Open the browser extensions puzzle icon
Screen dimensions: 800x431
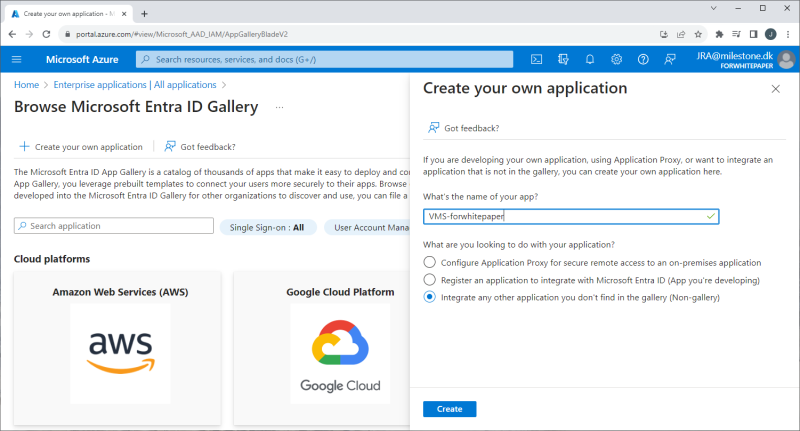tap(718, 33)
